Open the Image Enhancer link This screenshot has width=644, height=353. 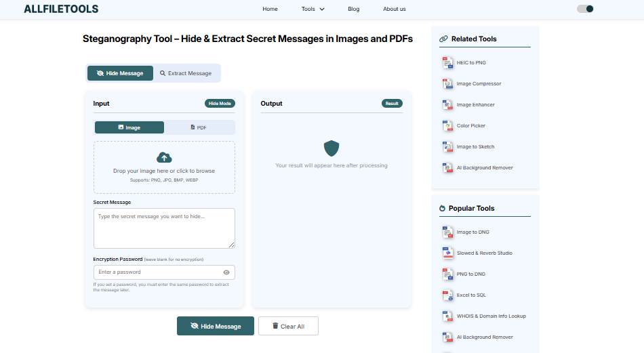[x=475, y=105]
